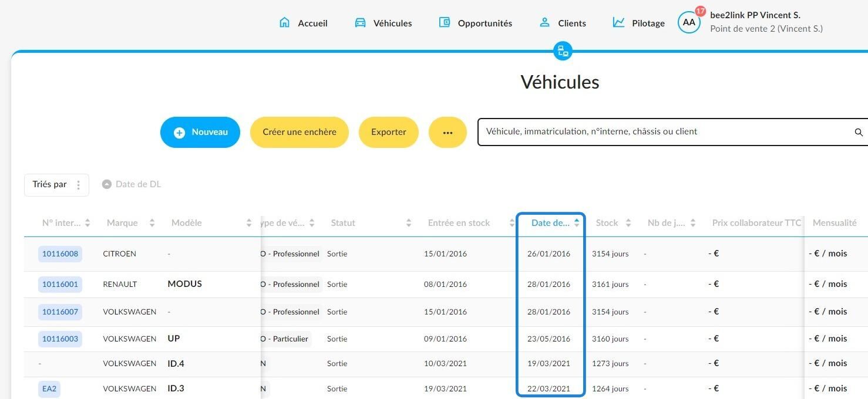Click the blue network icon above Véhicules title
Viewport: 868px width, 399px height.
pos(563,50)
